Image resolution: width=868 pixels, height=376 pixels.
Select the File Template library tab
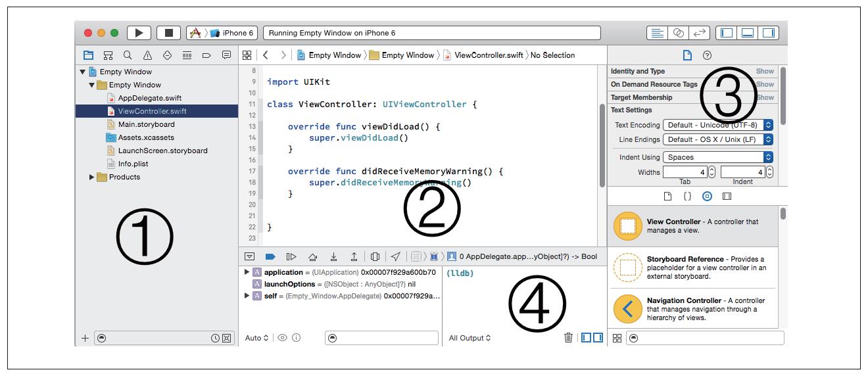coord(667,196)
